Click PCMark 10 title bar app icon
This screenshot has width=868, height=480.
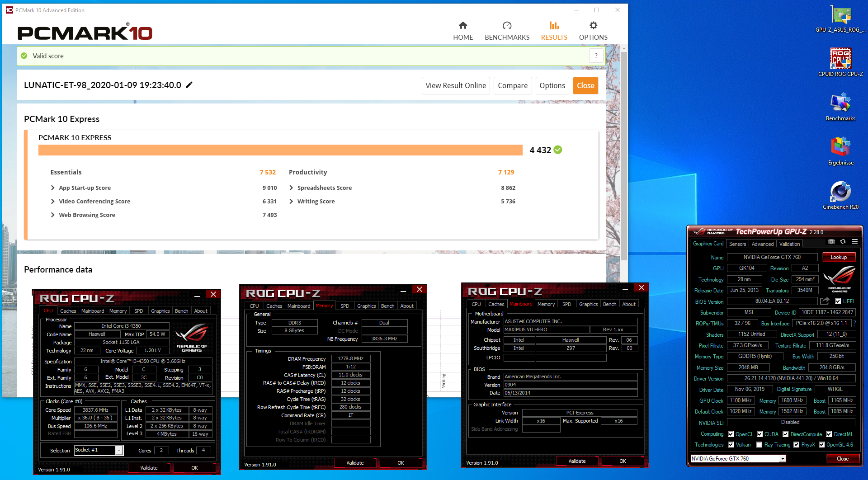pyautogui.click(x=9, y=10)
